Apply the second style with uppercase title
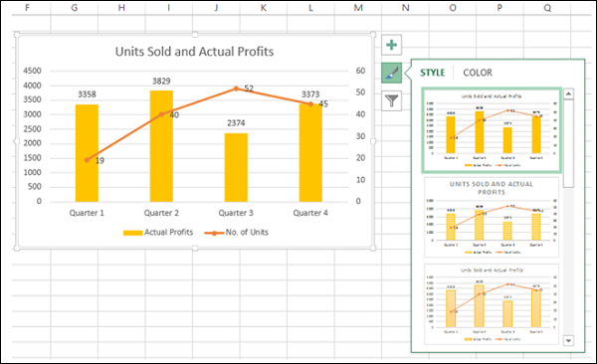 492,217
